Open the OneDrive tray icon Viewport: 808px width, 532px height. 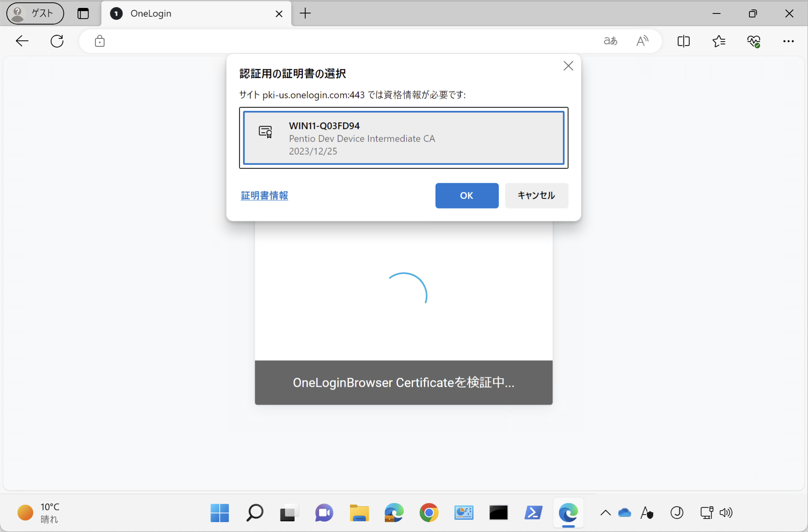coord(624,513)
